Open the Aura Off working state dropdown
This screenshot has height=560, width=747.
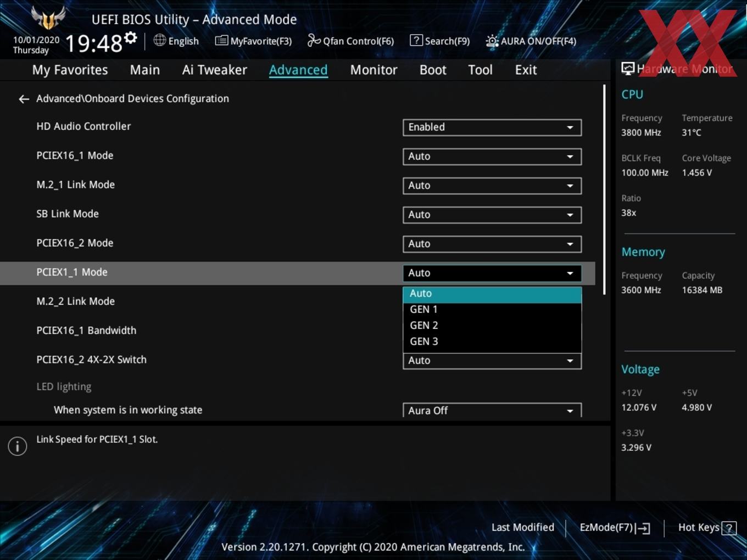click(x=492, y=410)
